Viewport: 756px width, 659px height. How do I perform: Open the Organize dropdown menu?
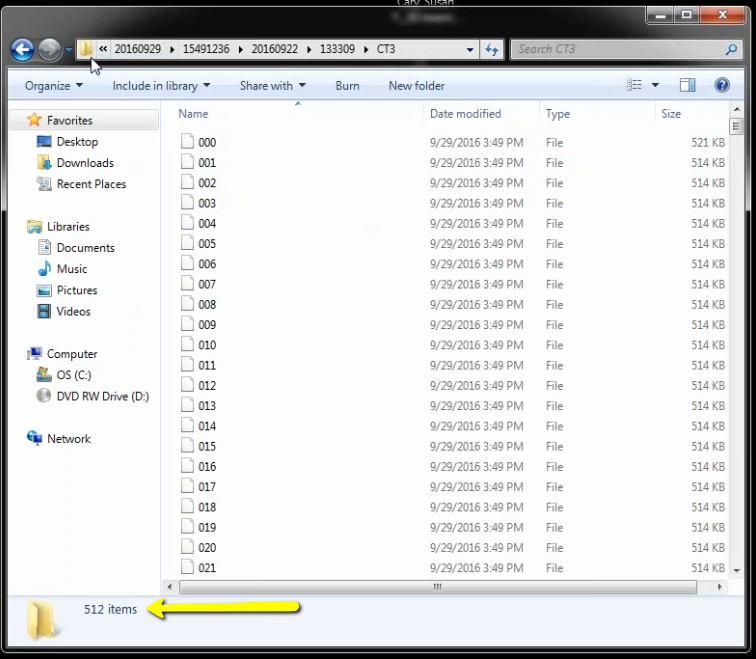point(54,86)
